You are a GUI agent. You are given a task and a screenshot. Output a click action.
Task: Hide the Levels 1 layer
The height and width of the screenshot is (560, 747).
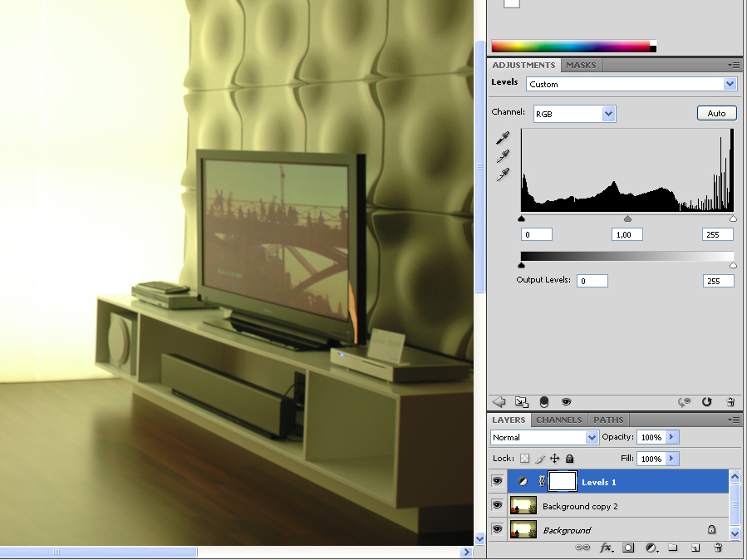tap(498, 481)
